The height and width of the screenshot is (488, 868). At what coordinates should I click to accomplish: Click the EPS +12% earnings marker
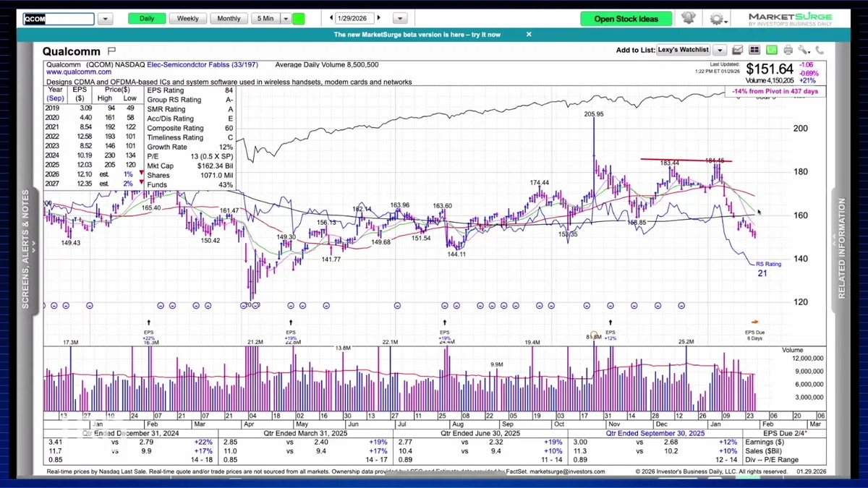point(610,330)
